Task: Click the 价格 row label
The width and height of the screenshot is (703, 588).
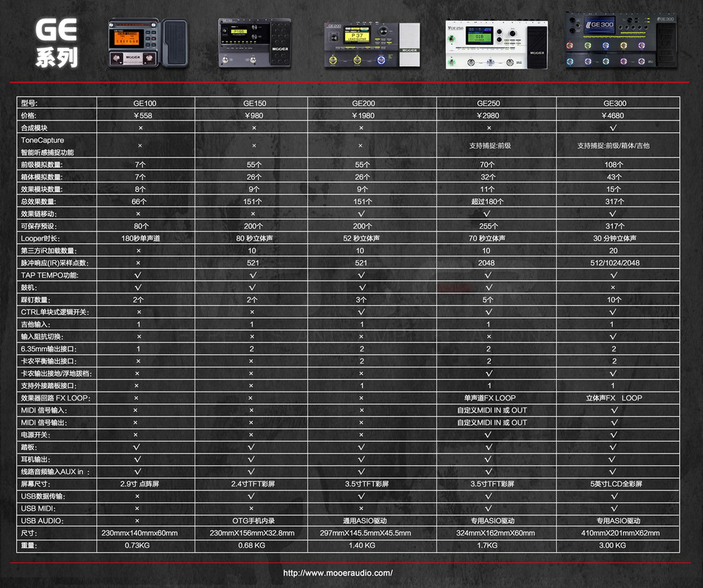Action: coord(29,115)
